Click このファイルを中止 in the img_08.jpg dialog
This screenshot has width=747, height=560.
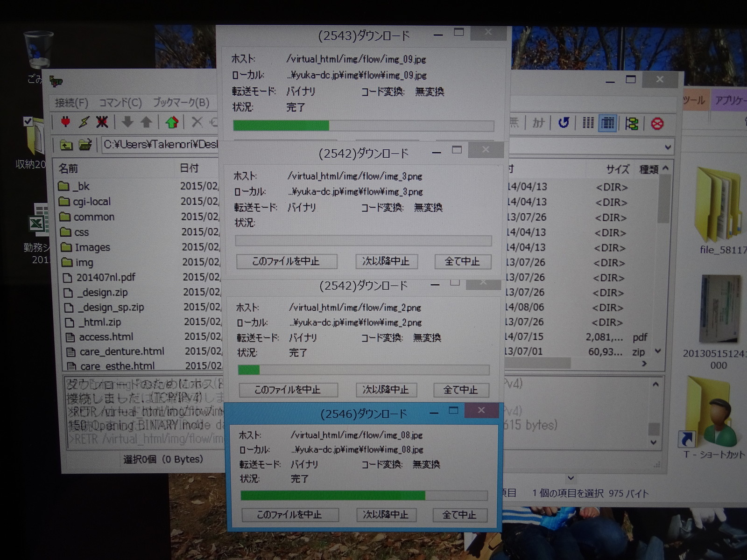(x=289, y=515)
